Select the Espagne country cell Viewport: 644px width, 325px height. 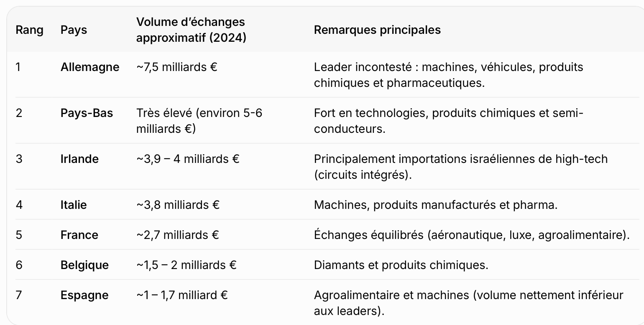[x=84, y=295]
